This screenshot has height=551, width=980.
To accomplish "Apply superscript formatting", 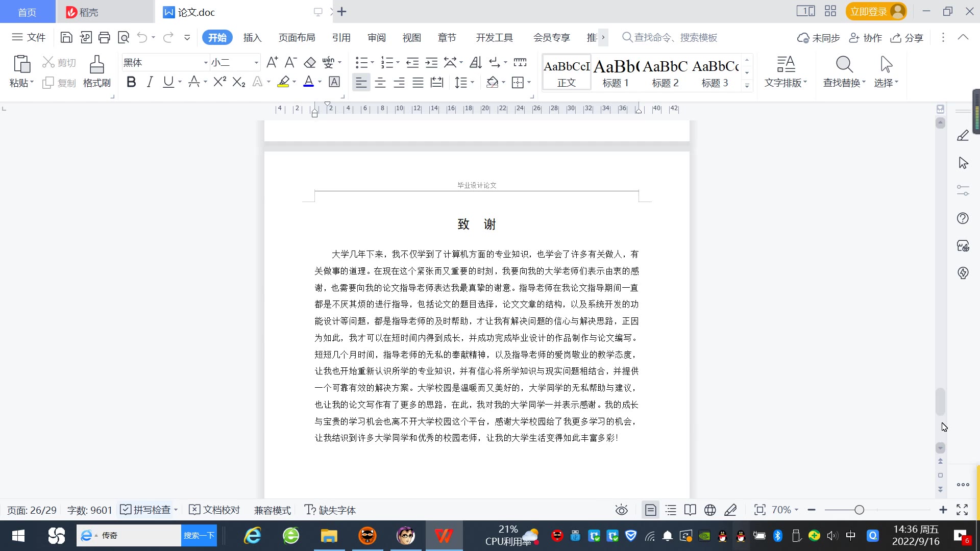I will [220, 82].
